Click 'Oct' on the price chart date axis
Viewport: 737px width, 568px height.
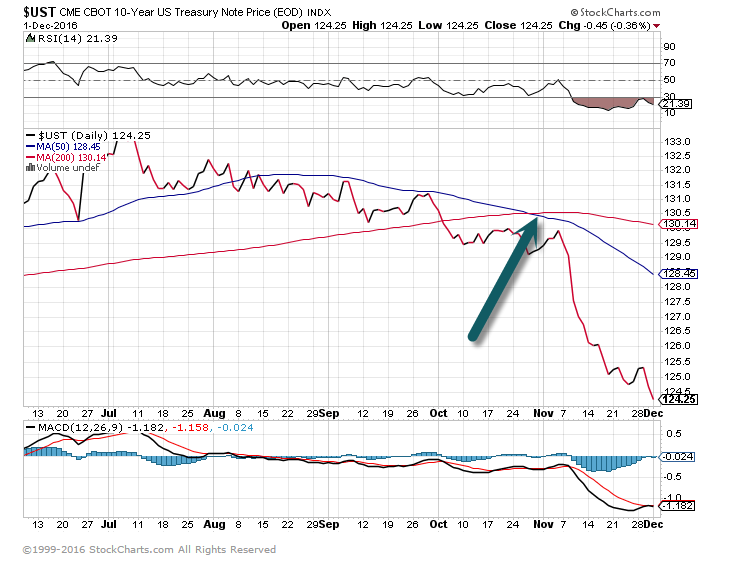439,413
